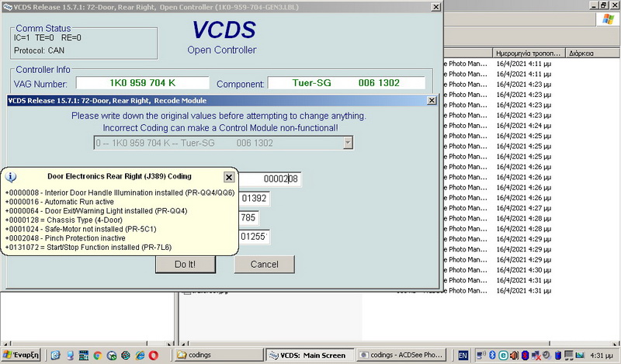Open Google Chrome from quick launch

(x=98, y=355)
